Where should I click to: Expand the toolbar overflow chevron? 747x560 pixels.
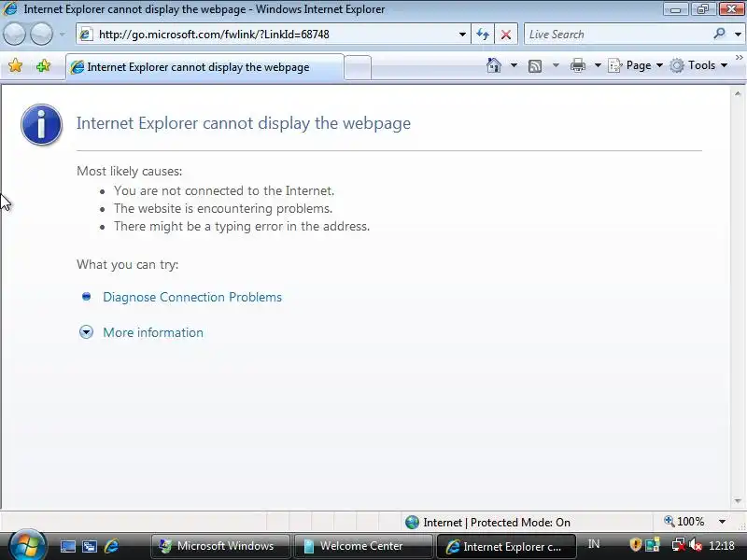click(x=739, y=58)
